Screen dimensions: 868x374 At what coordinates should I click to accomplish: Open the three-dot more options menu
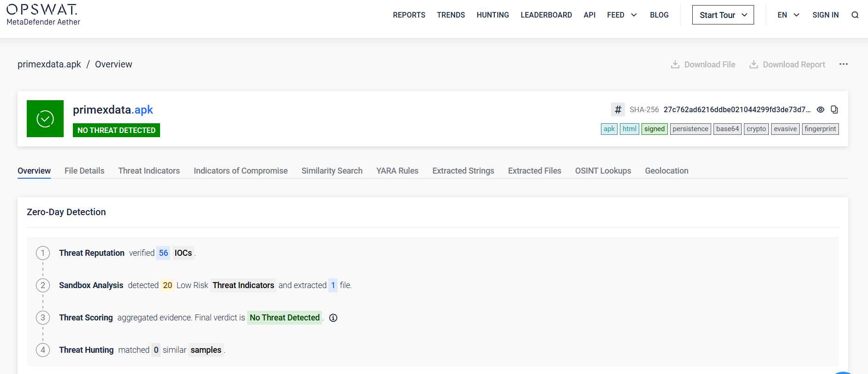(844, 64)
